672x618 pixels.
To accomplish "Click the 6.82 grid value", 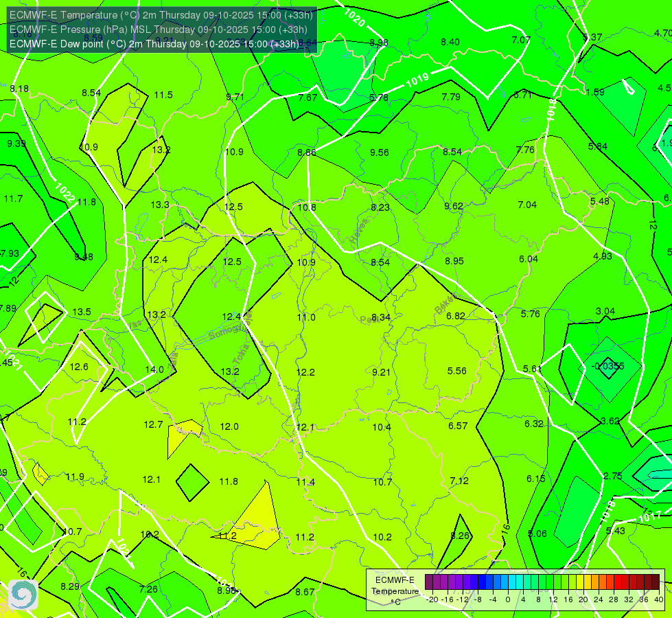I will pos(456,316).
